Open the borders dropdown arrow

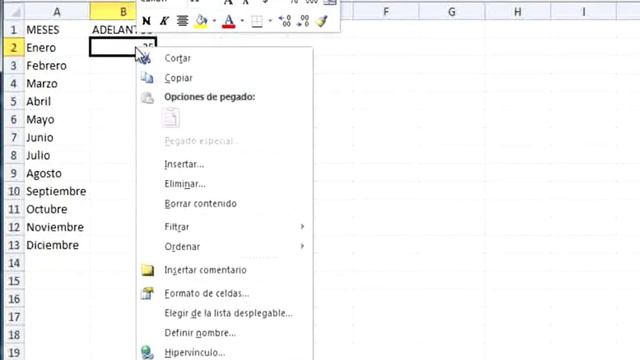pyautogui.click(x=270, y=20)
